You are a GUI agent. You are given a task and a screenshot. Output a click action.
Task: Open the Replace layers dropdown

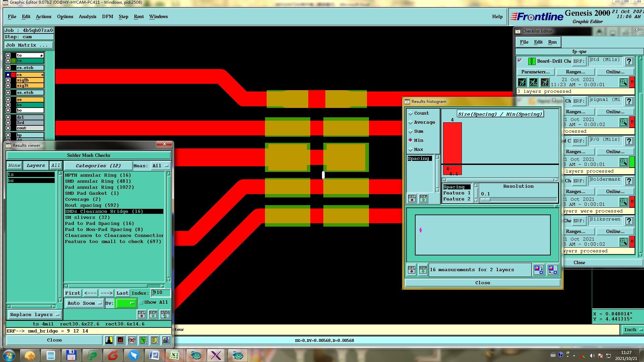click(x=35, y=314)
